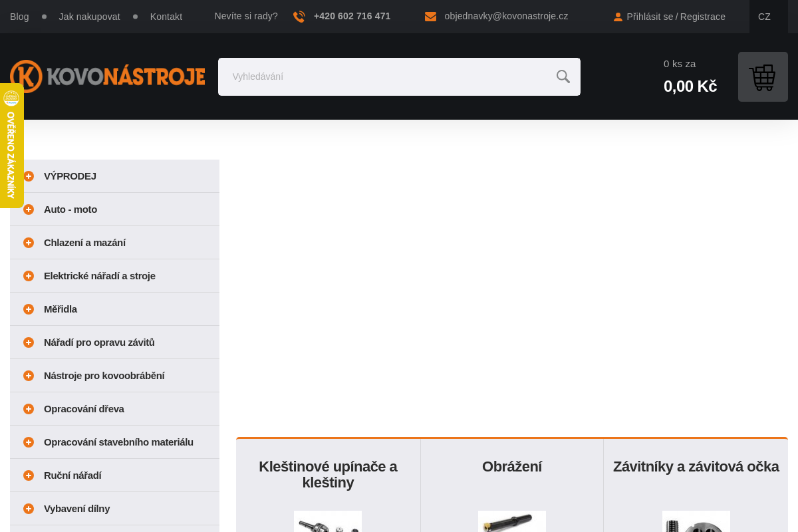Click the magnifier search icon

(x=563, y=76)
